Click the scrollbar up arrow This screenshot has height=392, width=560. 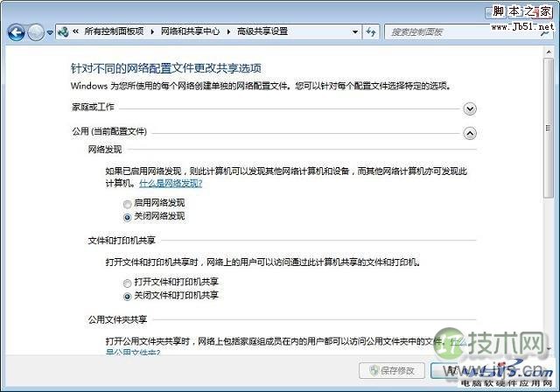549,52
